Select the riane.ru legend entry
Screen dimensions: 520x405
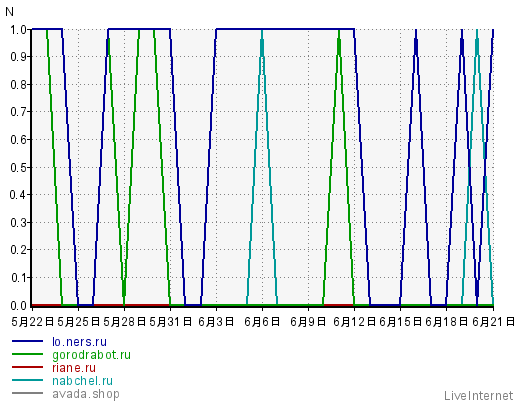(74, 368)
